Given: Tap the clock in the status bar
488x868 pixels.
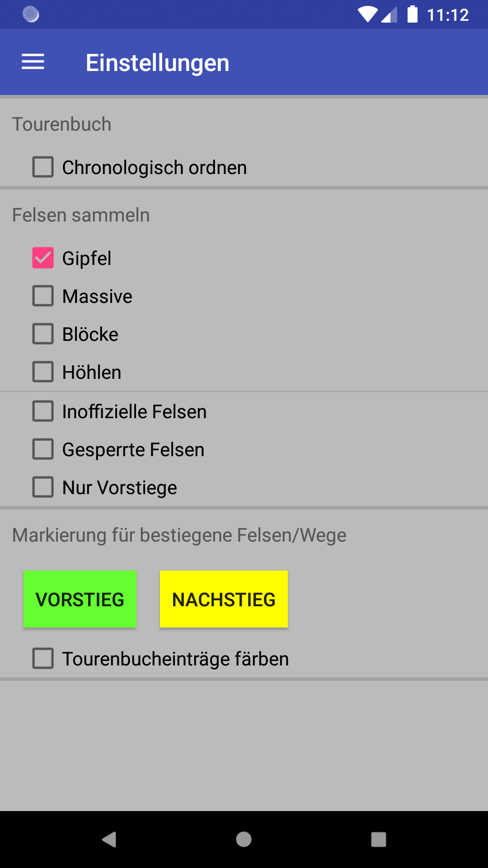Looking at the screenshot, I should (448, 15).
